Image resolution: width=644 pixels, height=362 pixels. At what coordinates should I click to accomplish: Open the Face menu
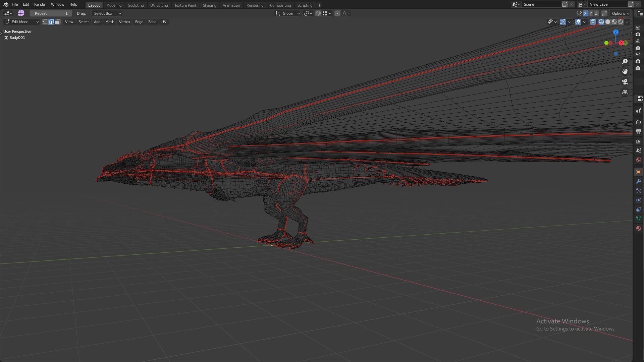click(152, 22)
